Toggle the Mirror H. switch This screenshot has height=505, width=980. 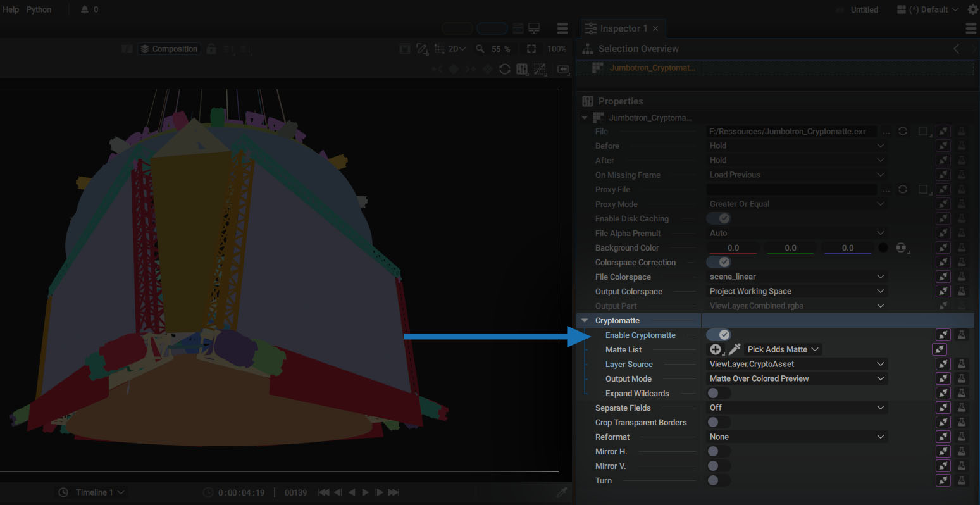(719, 451)
